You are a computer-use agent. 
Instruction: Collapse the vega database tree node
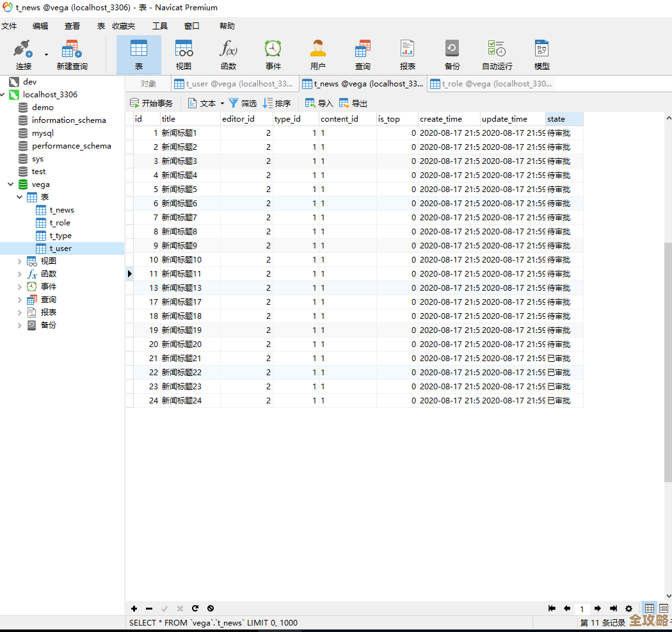tap(10, 184)
